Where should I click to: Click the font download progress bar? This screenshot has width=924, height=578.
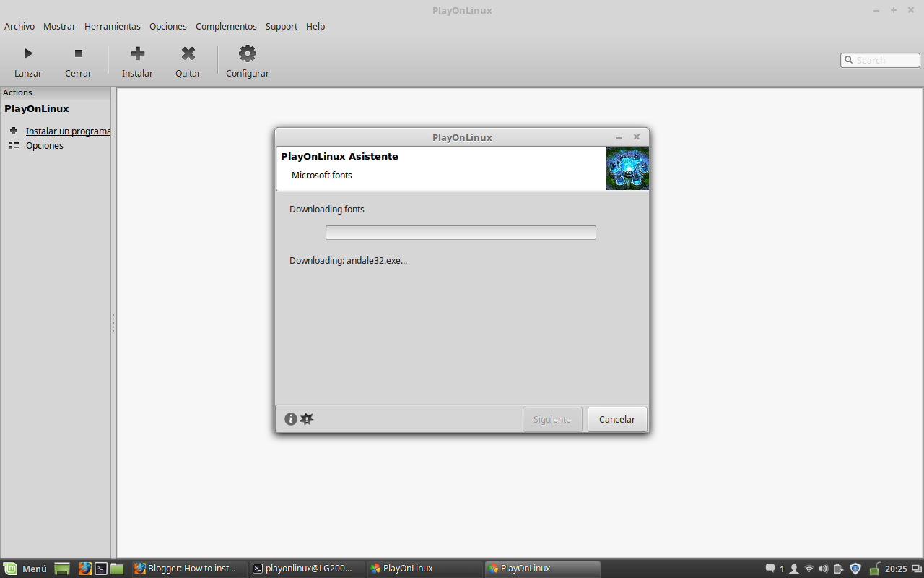coord(461,233)
